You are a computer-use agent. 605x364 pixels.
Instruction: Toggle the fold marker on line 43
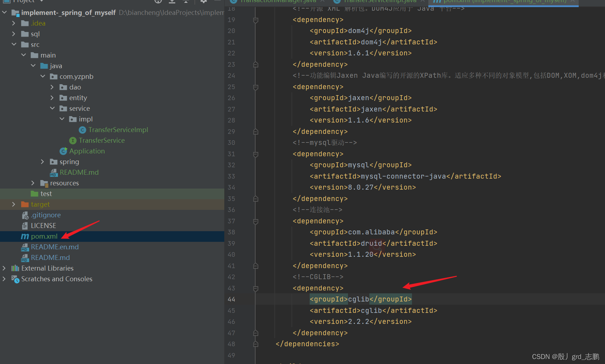[256, 289]
